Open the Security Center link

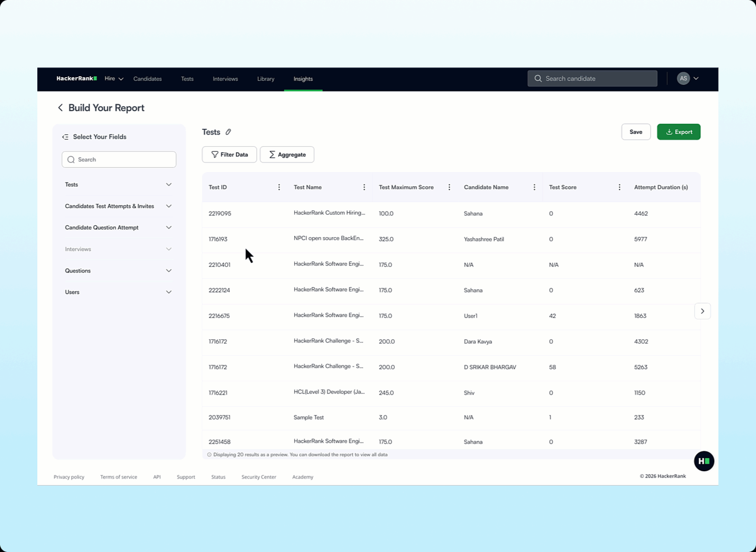(259, 477)
